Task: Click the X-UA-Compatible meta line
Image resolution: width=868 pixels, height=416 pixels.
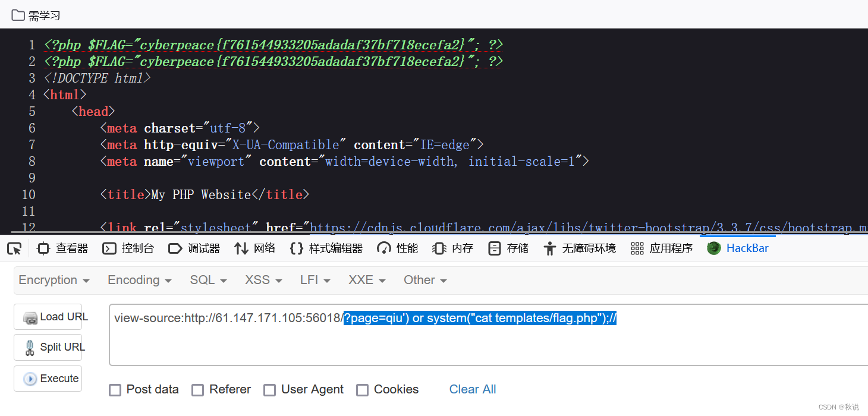Action: pyautogui.click(x=292, y=144)
